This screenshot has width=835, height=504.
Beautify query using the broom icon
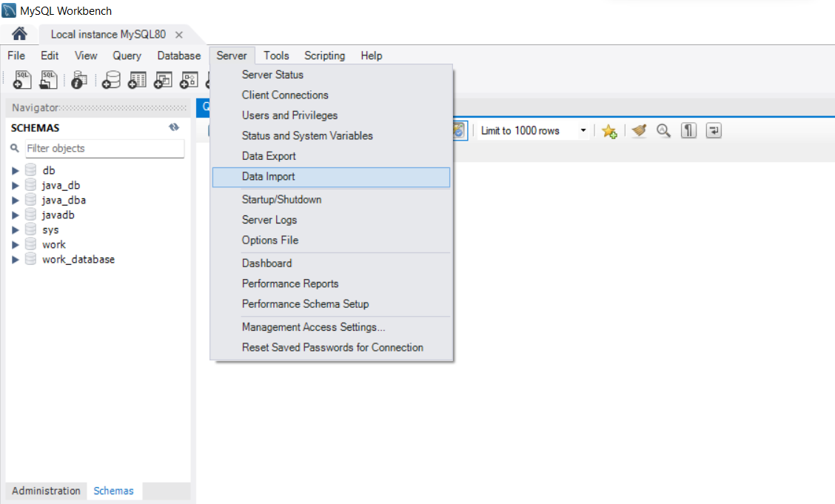[639, 131]
